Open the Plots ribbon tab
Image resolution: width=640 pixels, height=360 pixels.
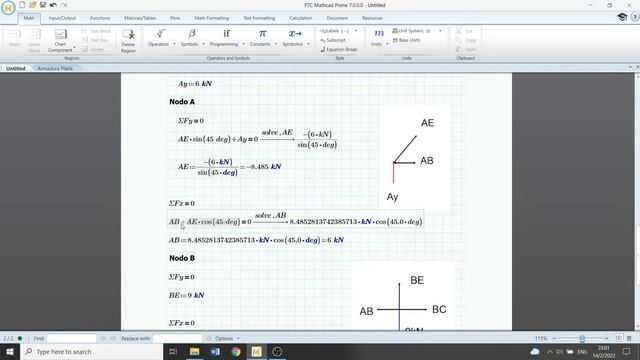(x=175, y=18)
